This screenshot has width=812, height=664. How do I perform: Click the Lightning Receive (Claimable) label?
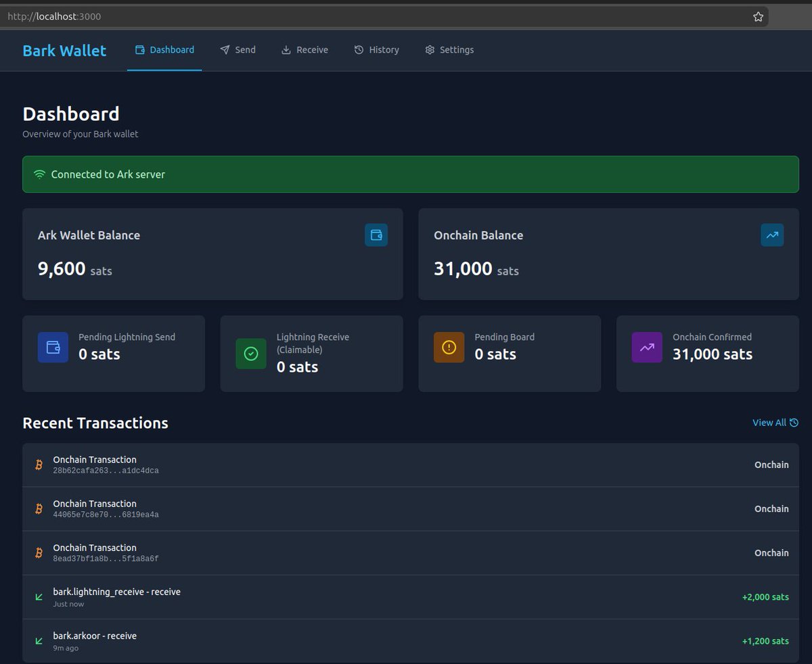[x=313, y=343]
